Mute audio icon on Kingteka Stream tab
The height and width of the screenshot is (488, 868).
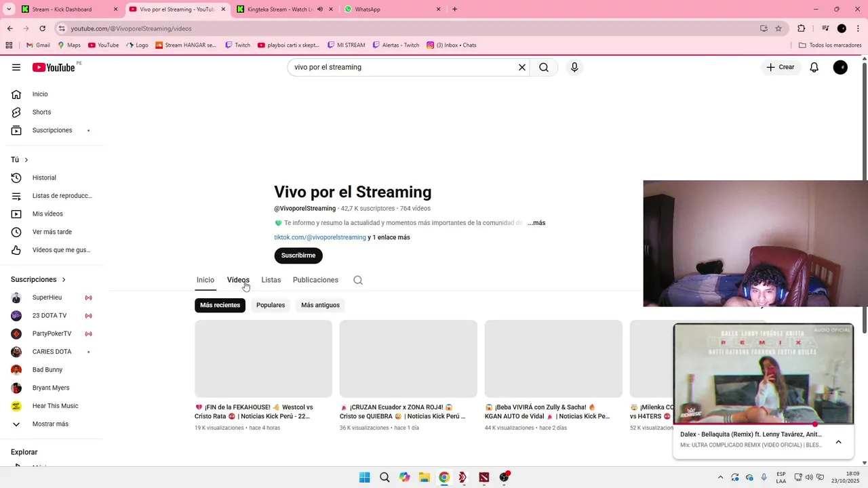click(x=320, y=9)
